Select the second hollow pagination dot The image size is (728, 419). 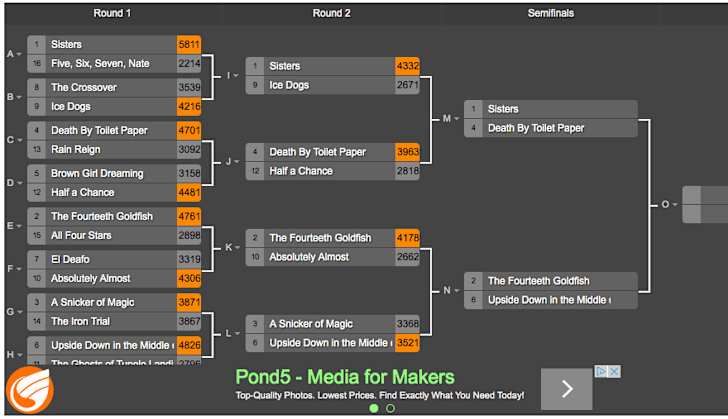[390, 408]
